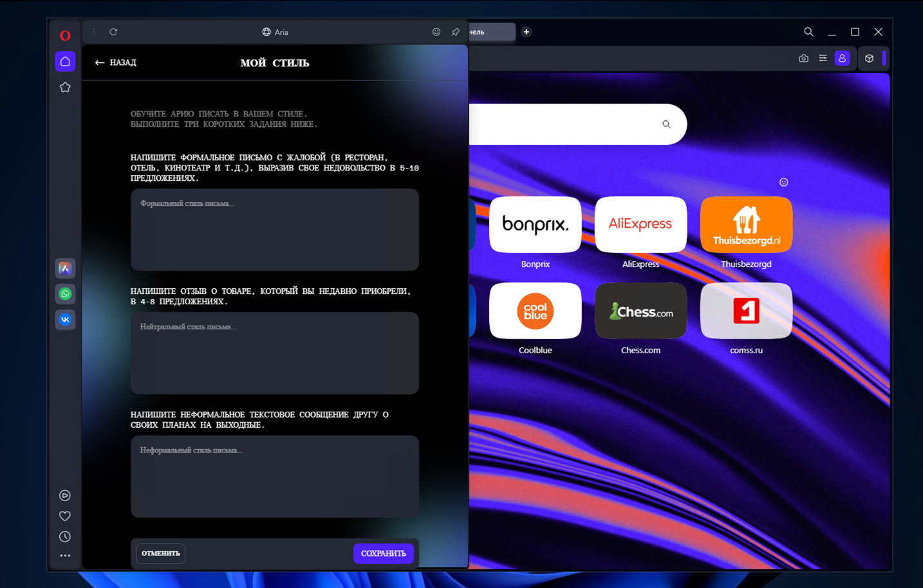Click the МОЙ СТИЛЬ heading
Image resolution: width=923 pixels, height=588 pixels.
click(x=275, y=62)
